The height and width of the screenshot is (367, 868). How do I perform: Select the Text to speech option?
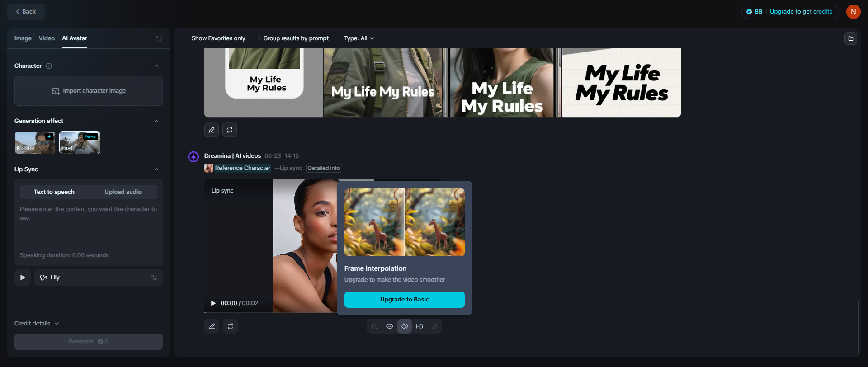(x=54, y=192)
